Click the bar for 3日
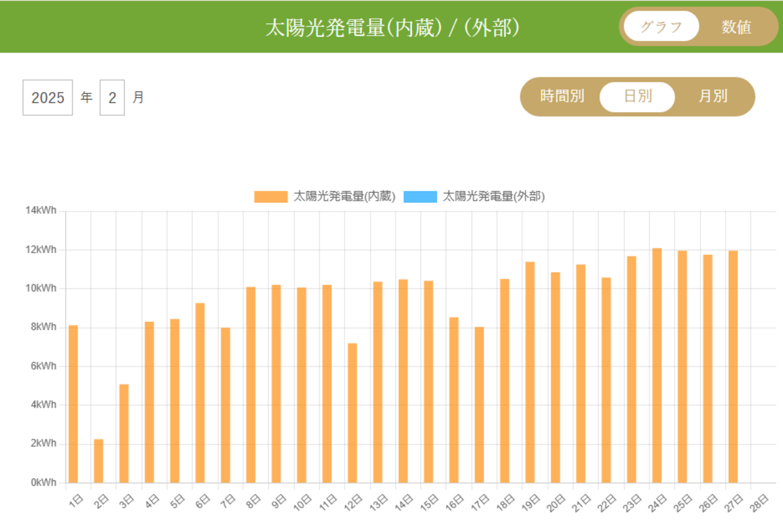 point(124,434)
